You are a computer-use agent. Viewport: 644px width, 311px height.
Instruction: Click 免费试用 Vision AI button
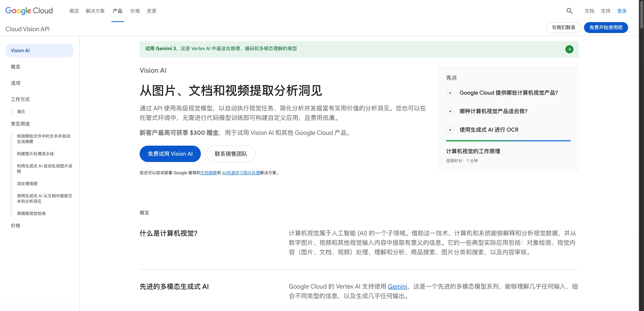pos(170,154)
